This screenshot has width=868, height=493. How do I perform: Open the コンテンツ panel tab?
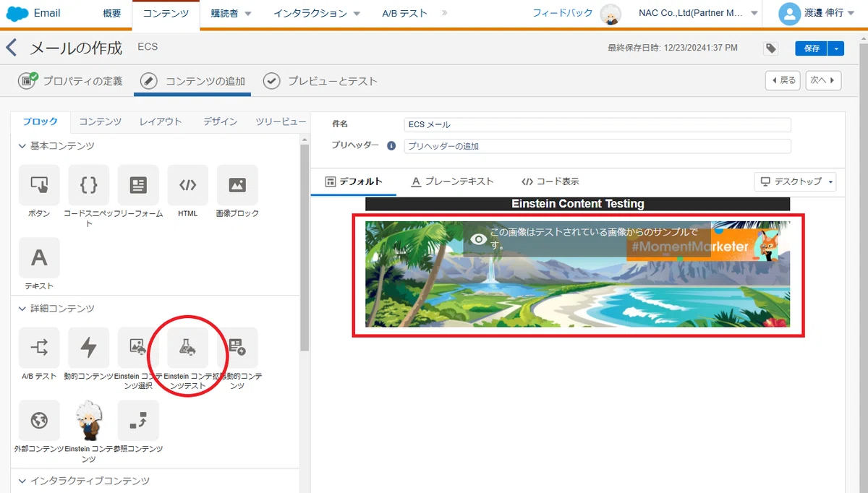(x=100, y=121)
